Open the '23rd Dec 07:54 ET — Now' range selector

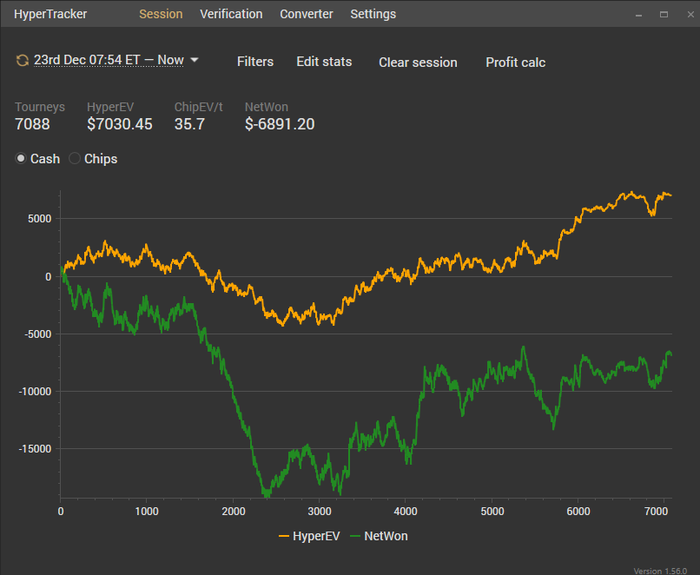click(109, 60)
